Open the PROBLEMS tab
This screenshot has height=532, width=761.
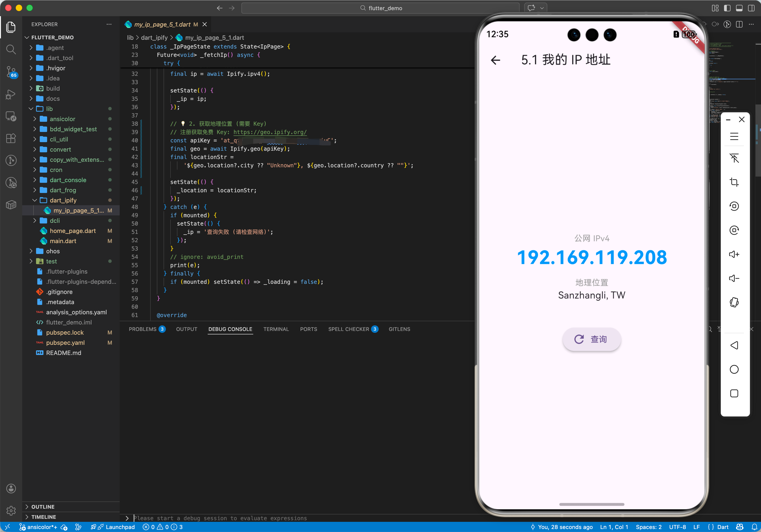pos(143,329)
